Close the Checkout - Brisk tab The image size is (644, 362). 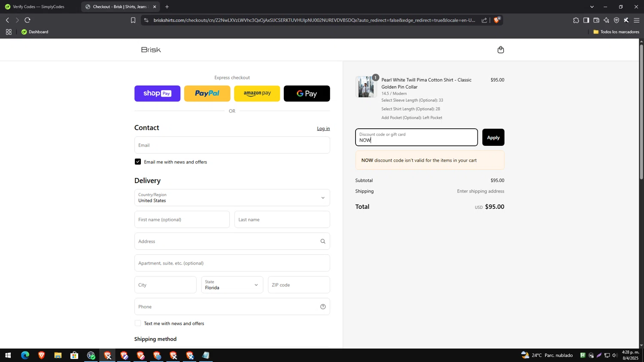pyautogui.click(x=155, y=7)
